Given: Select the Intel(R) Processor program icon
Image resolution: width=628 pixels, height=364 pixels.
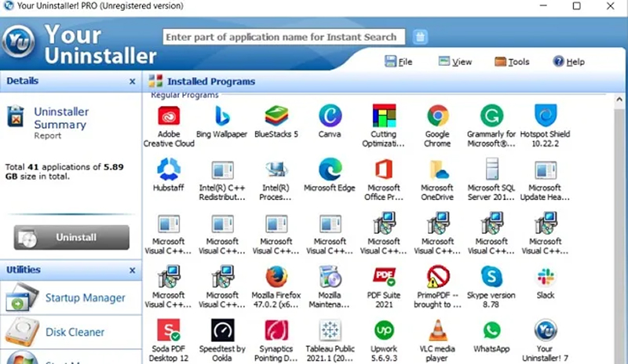Looking at the screenshot, I should 276,169.
